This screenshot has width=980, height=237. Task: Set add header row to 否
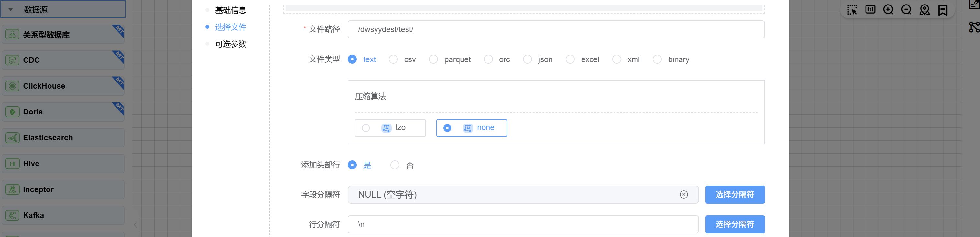tap(395, 165)
